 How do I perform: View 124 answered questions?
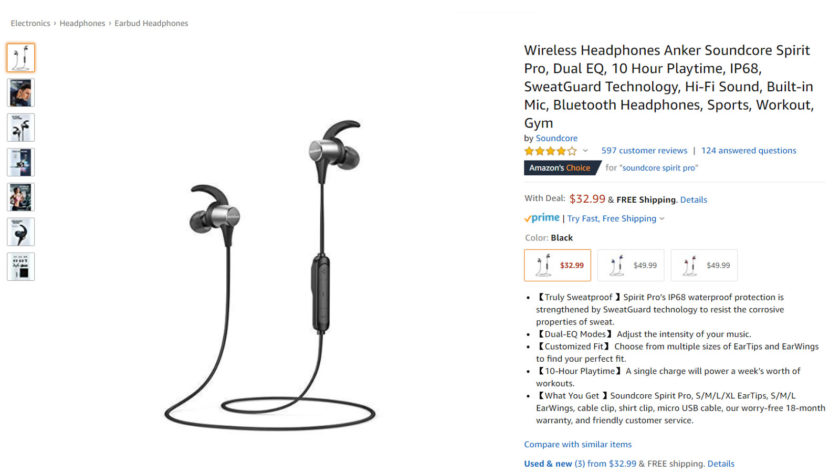(748, 151)
